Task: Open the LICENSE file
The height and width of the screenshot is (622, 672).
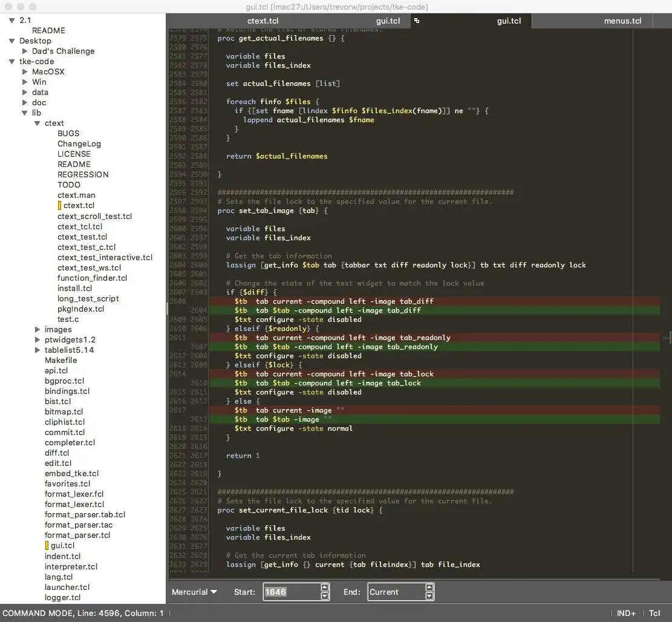Action: [74, 154]
